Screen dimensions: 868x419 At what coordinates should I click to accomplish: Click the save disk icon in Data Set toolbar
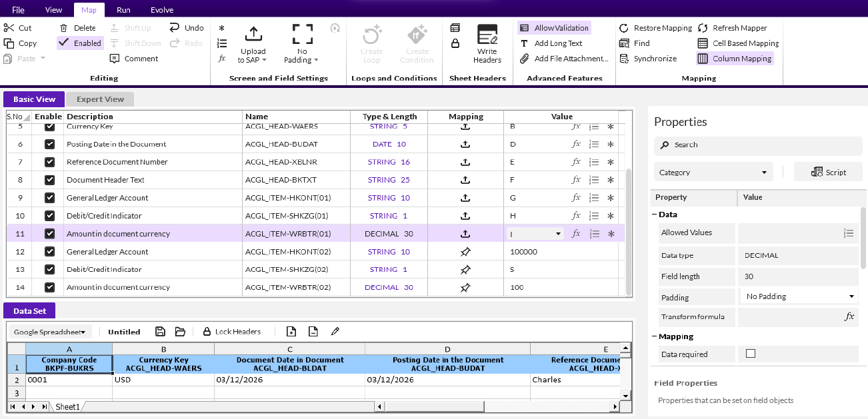coord(160,332)
